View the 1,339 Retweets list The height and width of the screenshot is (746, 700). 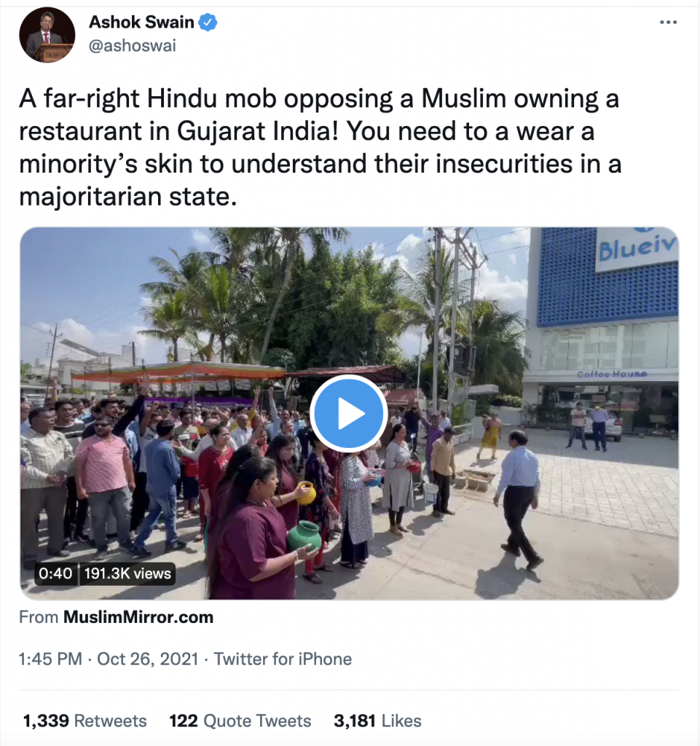coord(84,721)
